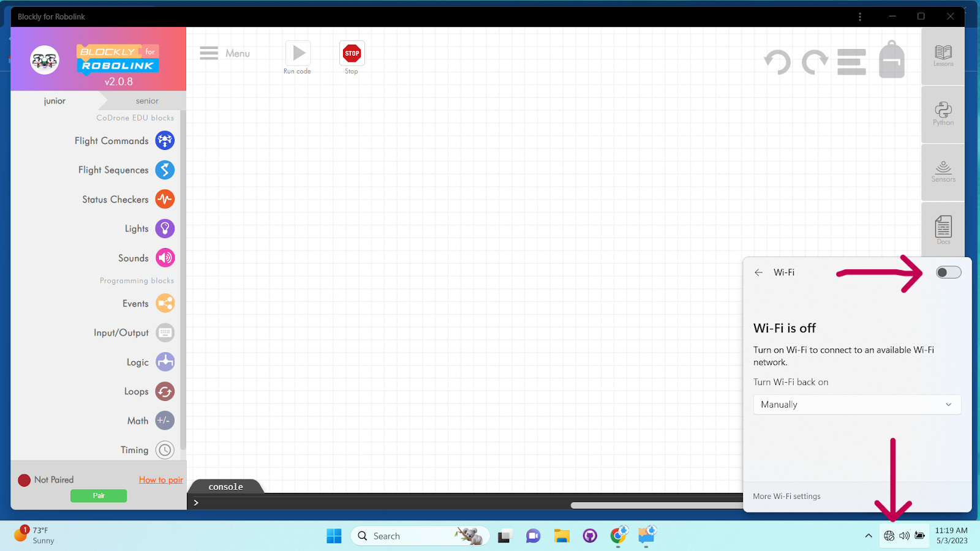Open the Flight Commands block category

click(x=124, y=141)
